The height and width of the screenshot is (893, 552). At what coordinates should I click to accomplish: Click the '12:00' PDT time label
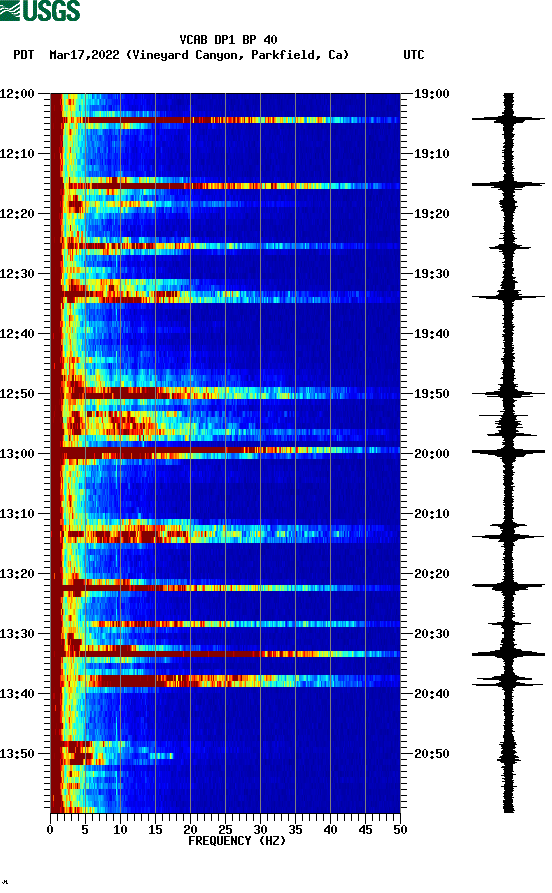click(17, 93)
